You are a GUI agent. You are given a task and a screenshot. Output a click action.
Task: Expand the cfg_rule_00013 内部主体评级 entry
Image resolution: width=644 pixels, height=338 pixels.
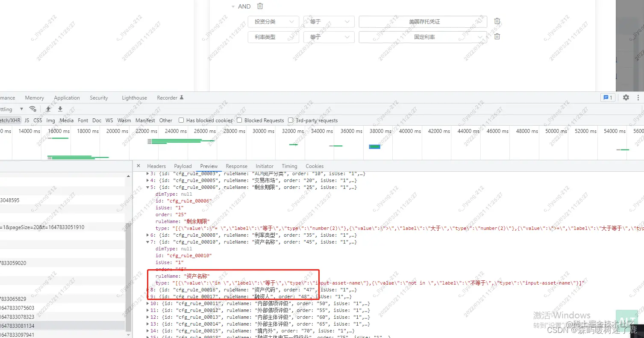click(x=148, y=317)
